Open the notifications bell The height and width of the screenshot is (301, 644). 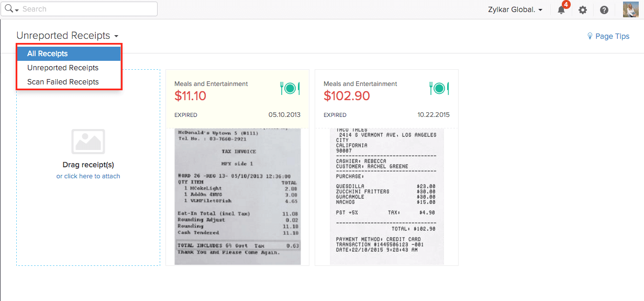tap(561, 10)
